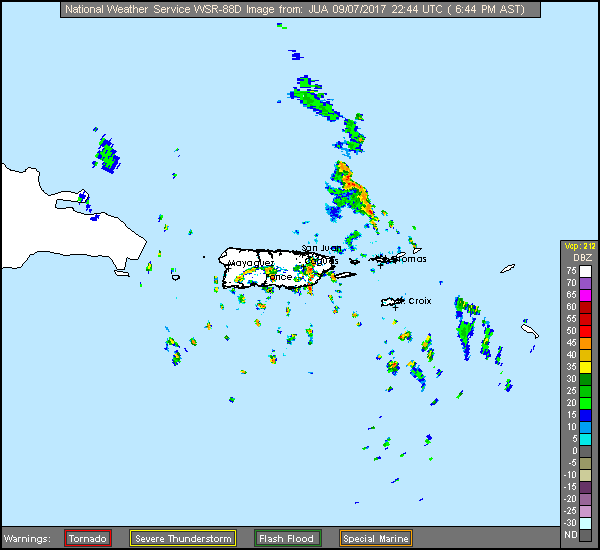The image size is (600, 550).
Task: Select the 20 dBZ bright green swatch
Action: click(585, 403)
